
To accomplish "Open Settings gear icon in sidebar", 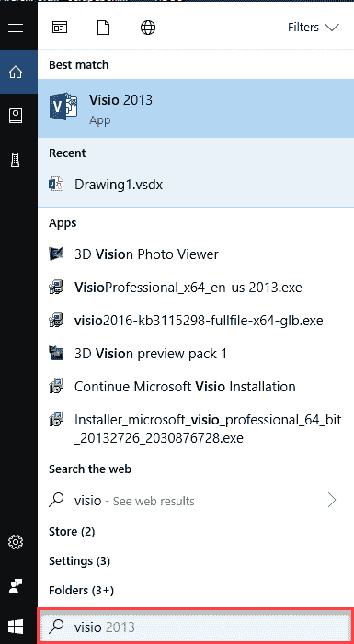I will click(x=16, y=543).
